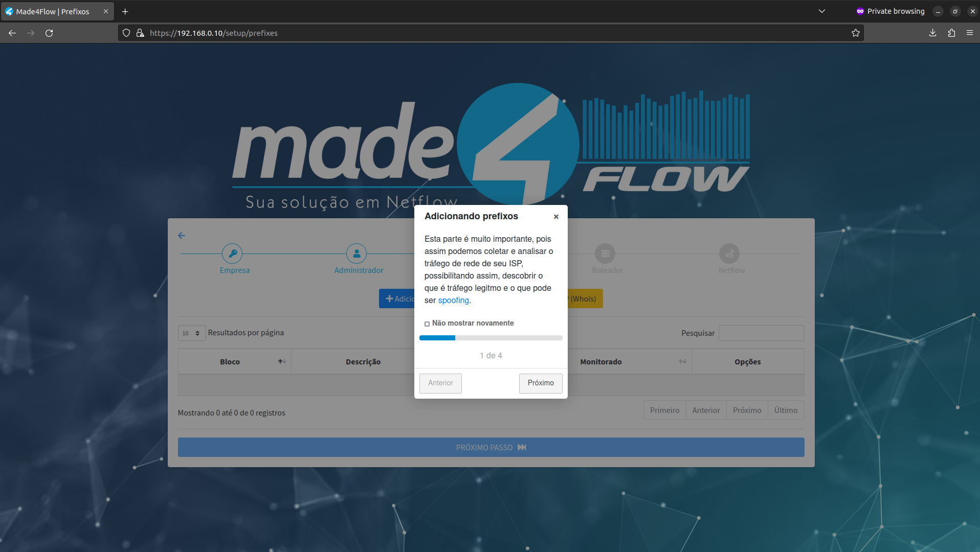Go to Primeiro page in pagination

coord(665,410)
